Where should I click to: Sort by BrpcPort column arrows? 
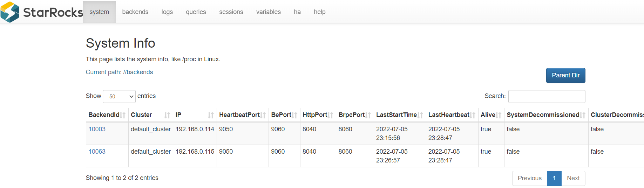[368, 115]
